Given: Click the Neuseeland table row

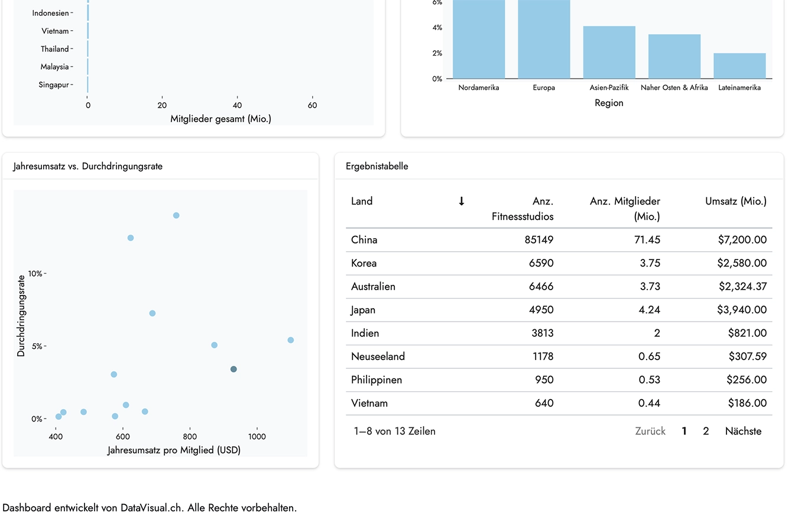Looking at the screenshot, I should (559, 356).
